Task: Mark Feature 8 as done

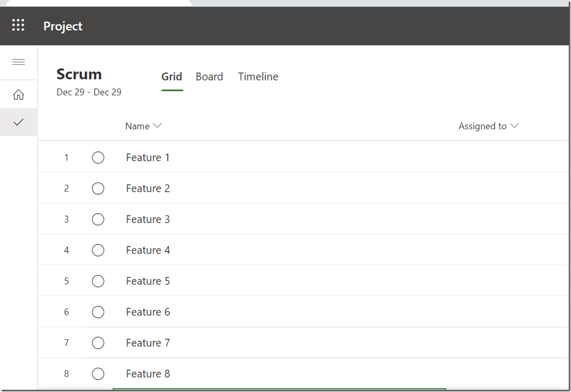Action: (x=98, y=374)
